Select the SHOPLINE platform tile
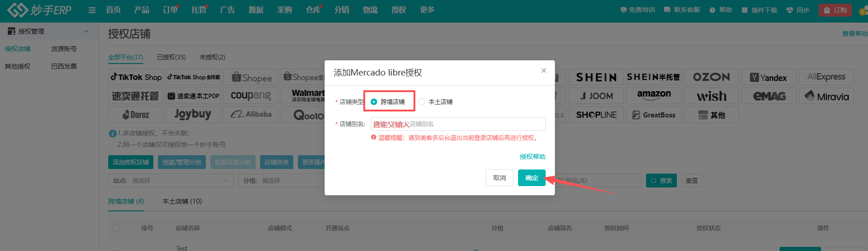 click(596, 115)
